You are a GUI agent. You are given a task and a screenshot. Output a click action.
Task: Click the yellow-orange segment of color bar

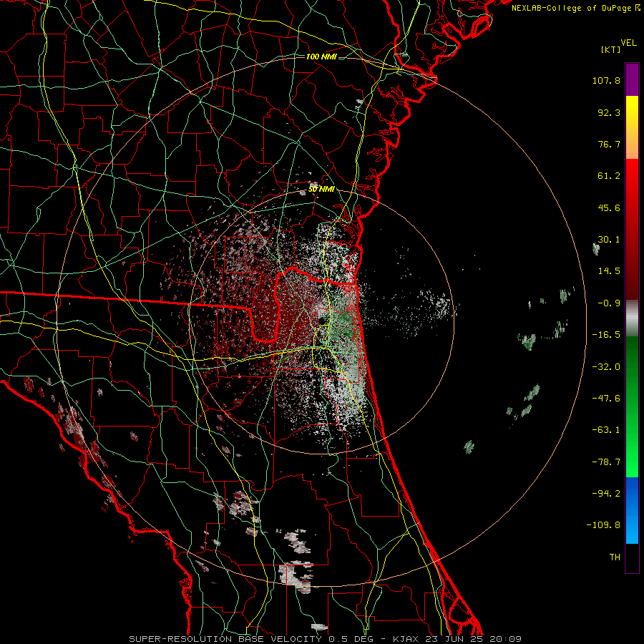pyautogui.click(x=632, y=127)
